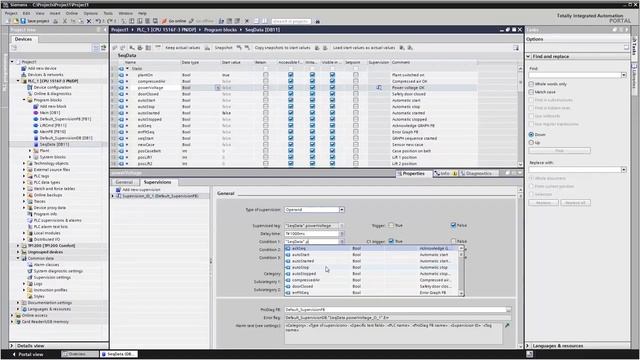This screenshot has width=640, height=360.
Task: Open the Online menu
Action: (x=71, y=13)
